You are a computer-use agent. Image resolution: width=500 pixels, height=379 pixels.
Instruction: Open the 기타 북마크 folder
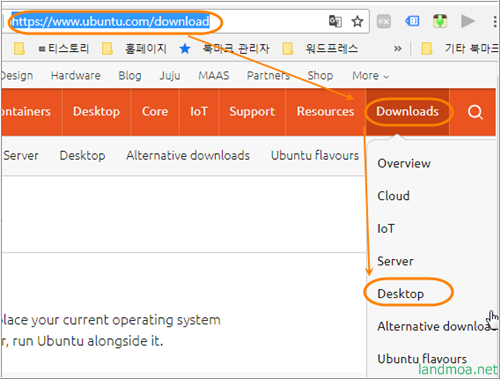[x=460, y=49]
